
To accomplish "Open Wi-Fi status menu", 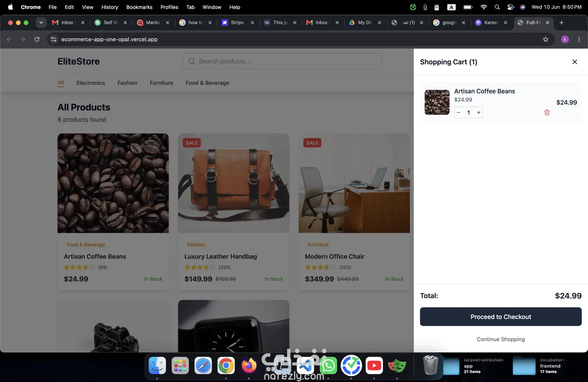I will [x=484, y=7].
